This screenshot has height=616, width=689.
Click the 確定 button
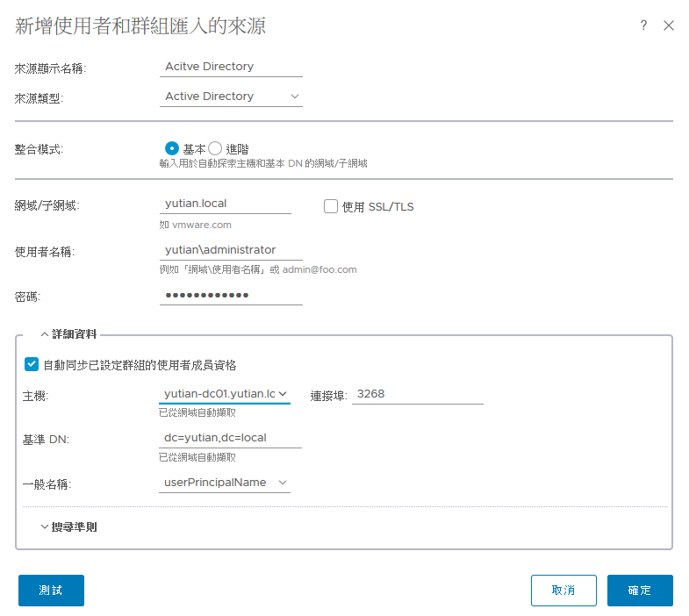[640, 590]
